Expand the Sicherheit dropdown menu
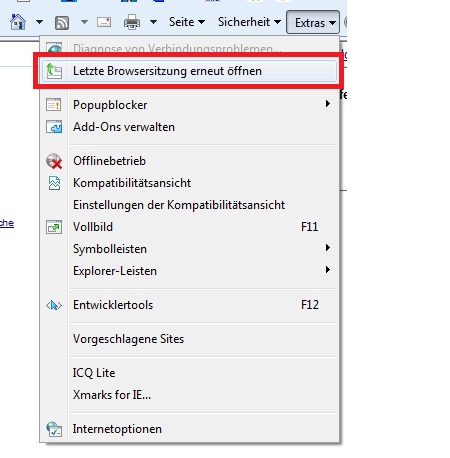Screen dimensions: 450x458 click(x=249, y=22)
